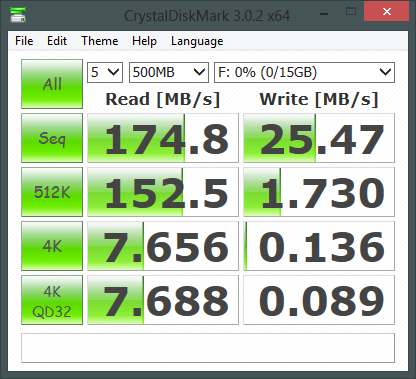The image size is (416, 379).
Task: Expand the test count dropdown showing 5
Action: (105, 72)
